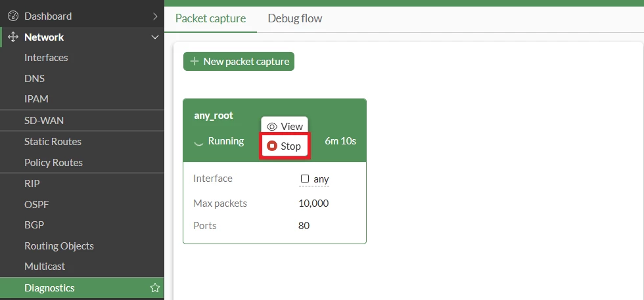Switch to the Packet capture tab
Viewport: 644px width, 300px height.
pyautogui.click(x=210, y=18)
